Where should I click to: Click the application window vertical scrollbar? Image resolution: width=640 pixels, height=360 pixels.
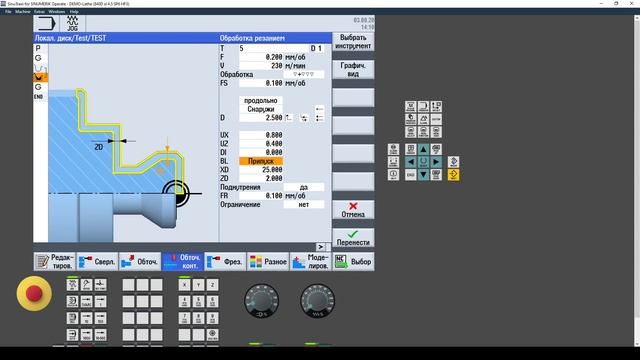coord(637,180)
